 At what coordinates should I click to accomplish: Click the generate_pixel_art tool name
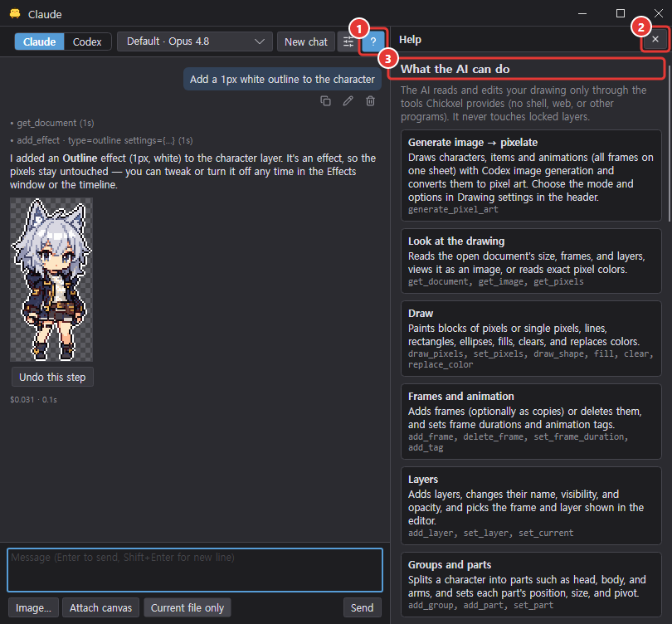coord(453,210)
